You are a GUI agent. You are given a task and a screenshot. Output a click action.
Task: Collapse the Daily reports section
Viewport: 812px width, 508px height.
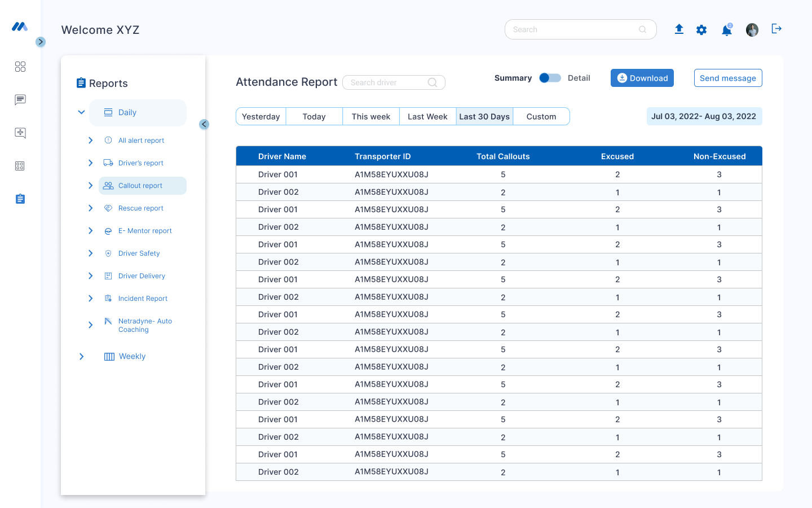81,112
